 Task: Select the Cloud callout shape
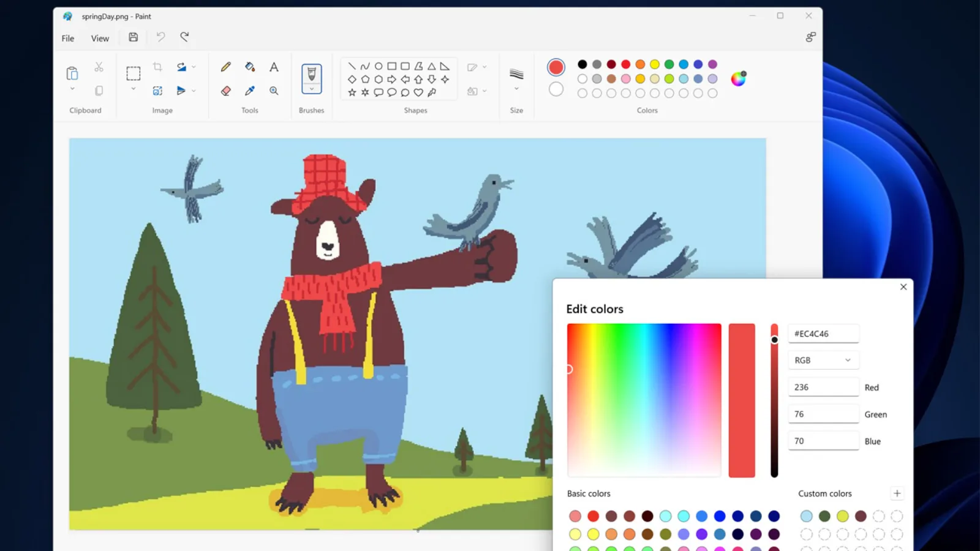click(405, 93)
